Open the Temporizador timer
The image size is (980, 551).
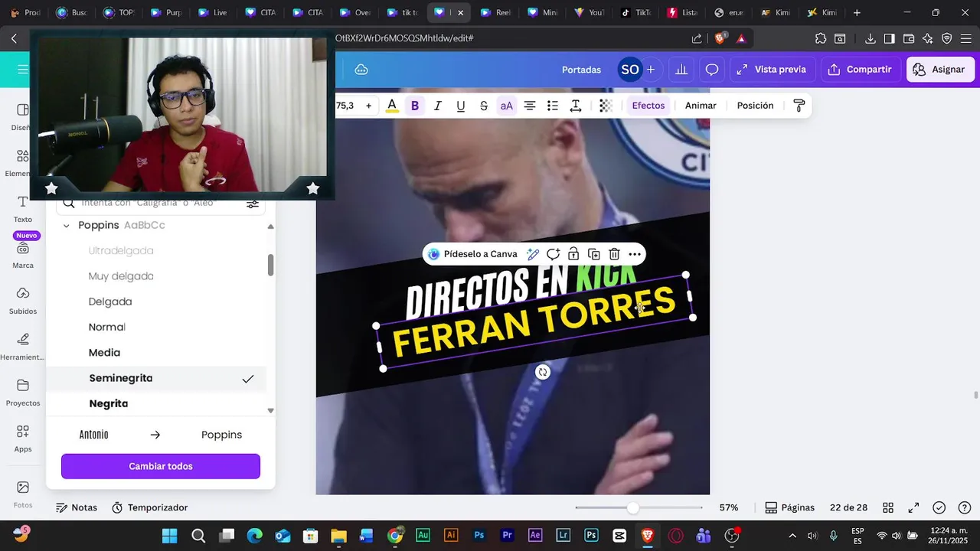[149, 507]
